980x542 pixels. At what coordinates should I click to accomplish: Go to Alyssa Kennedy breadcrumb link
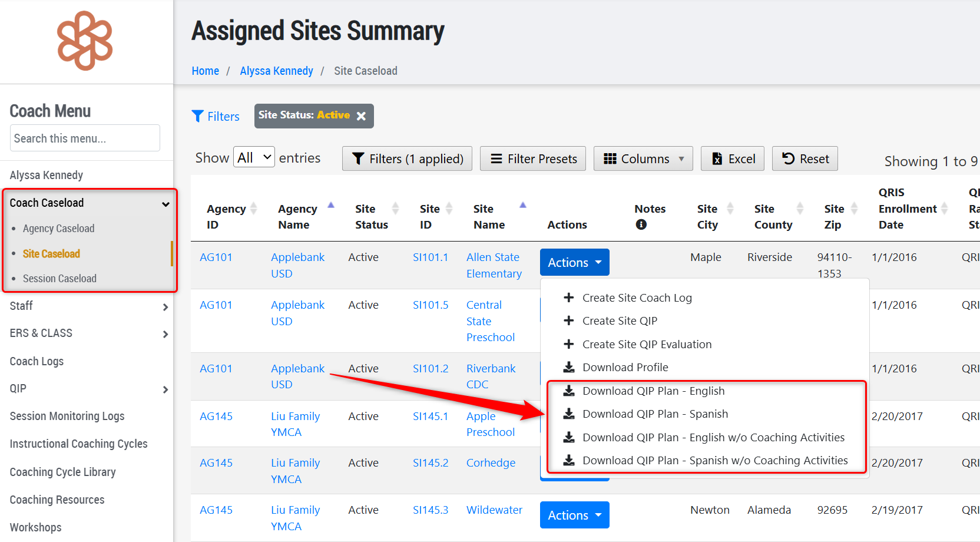pos(276,71)
